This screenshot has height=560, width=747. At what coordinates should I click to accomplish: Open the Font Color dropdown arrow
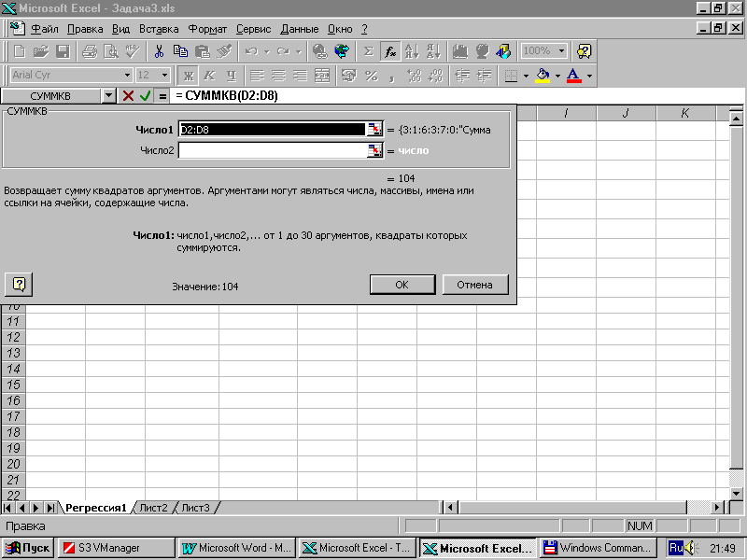tap(589, 76)
